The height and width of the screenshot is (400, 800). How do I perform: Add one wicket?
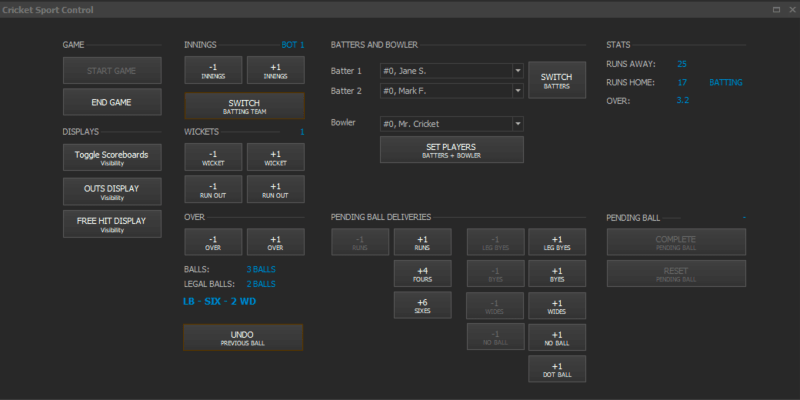[275, 157]
